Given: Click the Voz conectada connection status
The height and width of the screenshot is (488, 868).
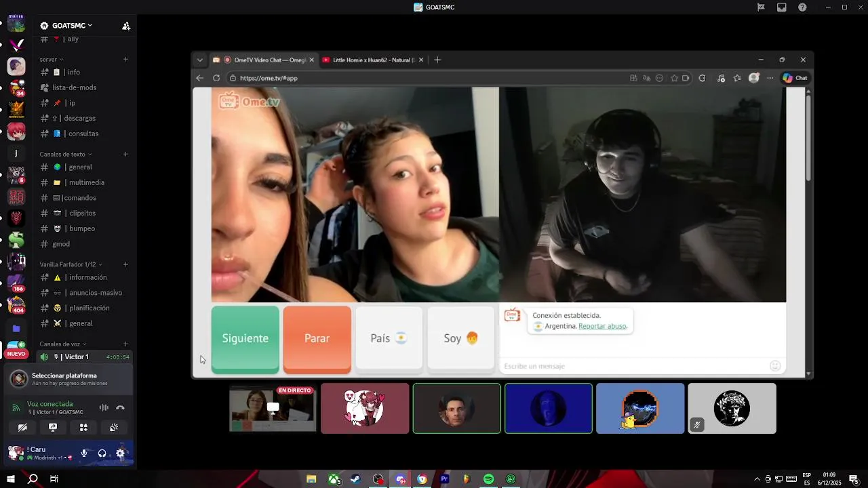Looking at the screenshot, I should click(50, 404).
